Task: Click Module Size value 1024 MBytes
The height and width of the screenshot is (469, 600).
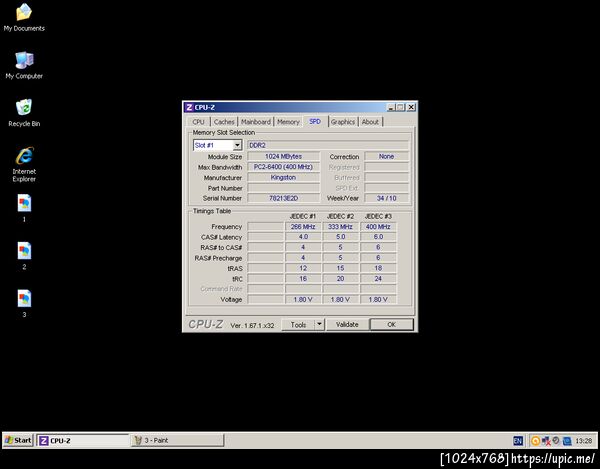Action: [x=284, y=156]
